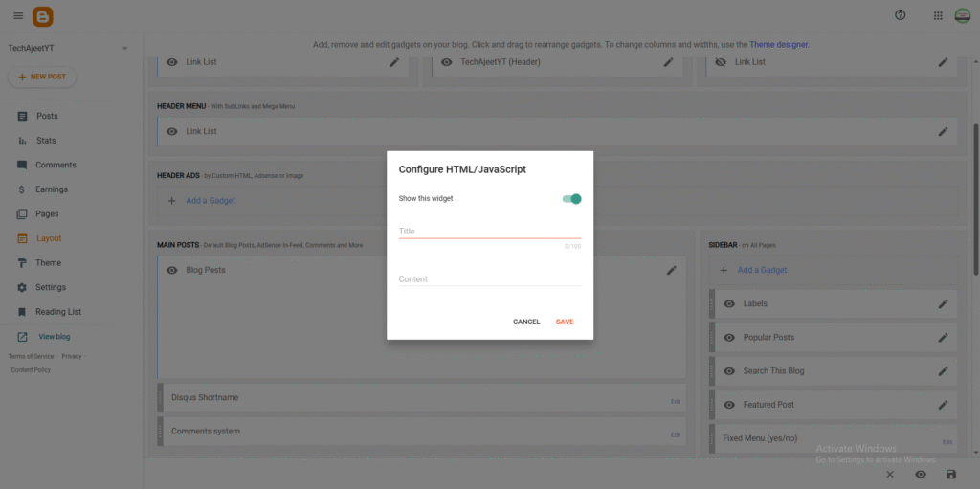Edit the Blog Posts gadget pencil
This screenshot has width=980, height=489.
(x=672, y=270)
